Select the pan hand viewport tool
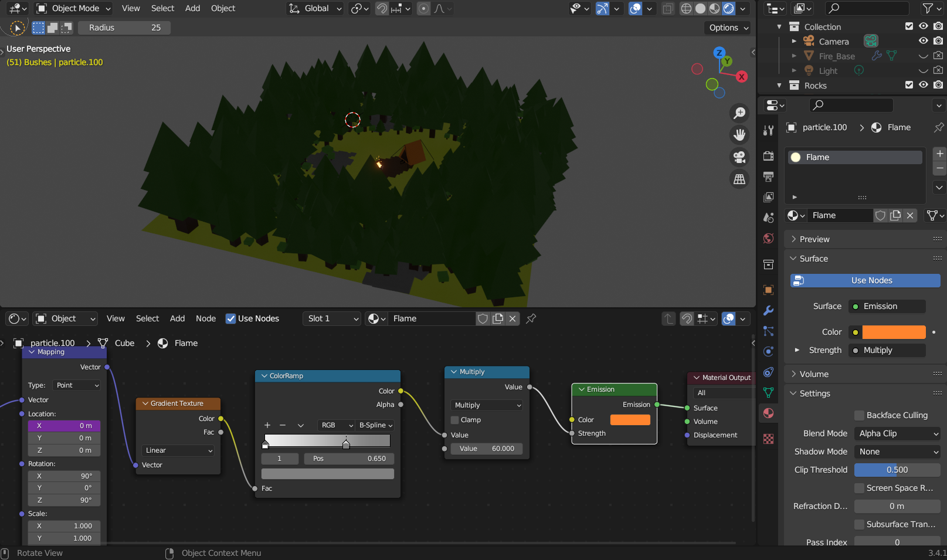Viewport: 947px width, 560px height. pyautogui.click(x=739, y=135)
